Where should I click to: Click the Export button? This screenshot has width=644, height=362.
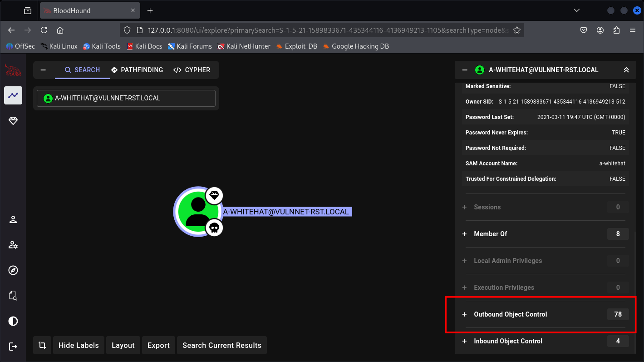(x=158, y=345)
